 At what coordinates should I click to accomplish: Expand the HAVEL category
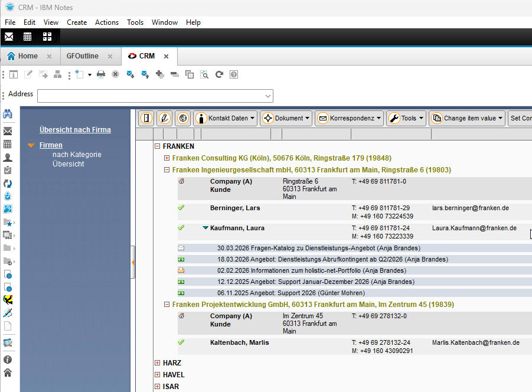point(158,375)
